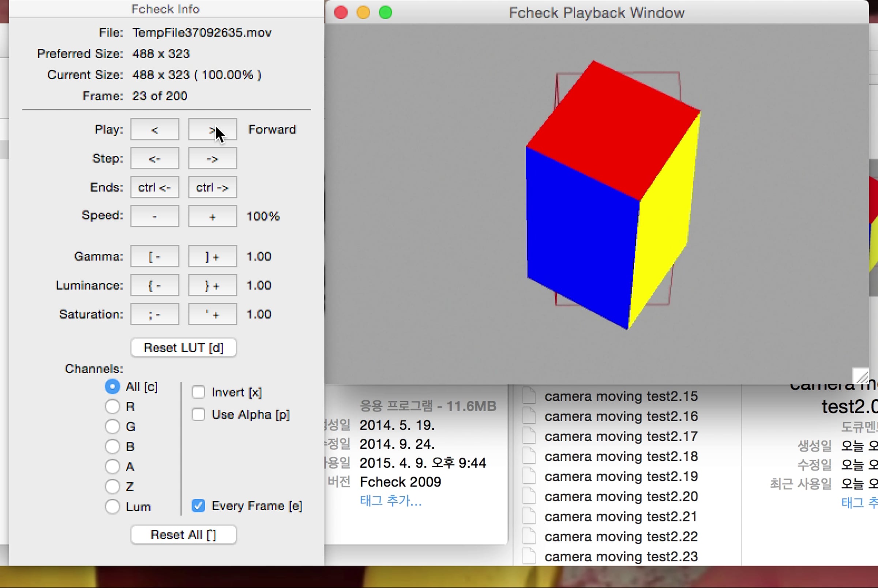Click document icon beside camera moving test2.16
878x588 pixels.
click(x=529, y=416)
